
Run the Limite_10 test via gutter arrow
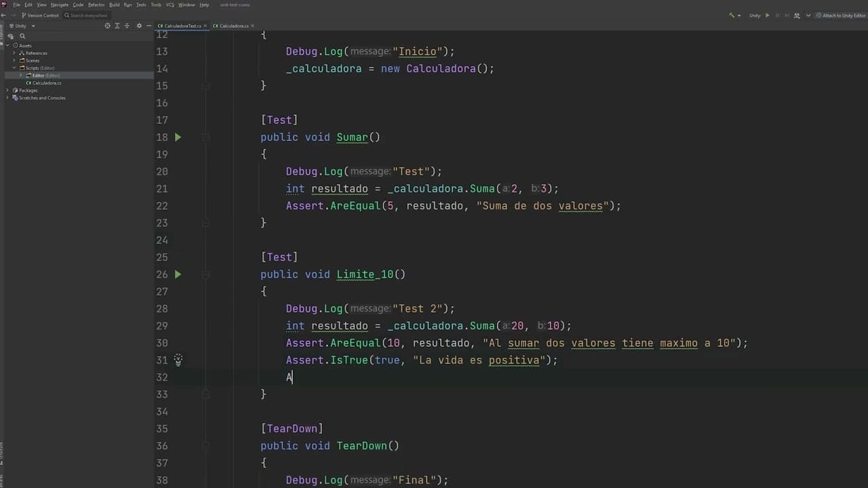click(x=178, y=274)
